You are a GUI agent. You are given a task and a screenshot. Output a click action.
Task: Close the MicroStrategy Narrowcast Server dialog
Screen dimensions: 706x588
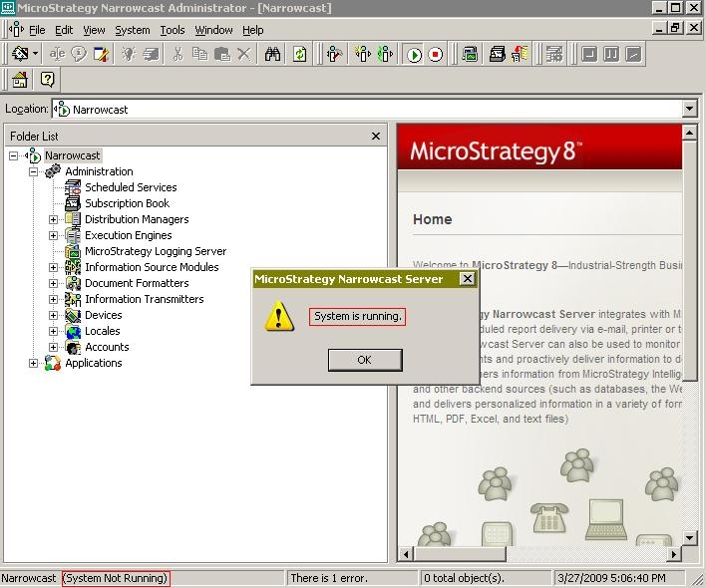pyautogui.click(x=468, y=279)
